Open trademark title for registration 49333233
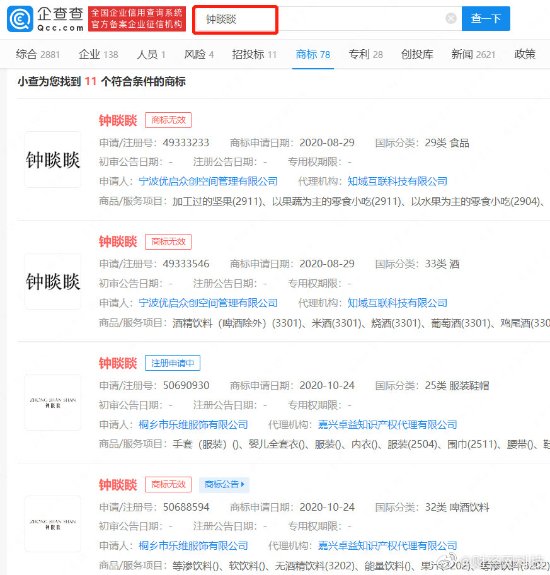 click(118, 120)
